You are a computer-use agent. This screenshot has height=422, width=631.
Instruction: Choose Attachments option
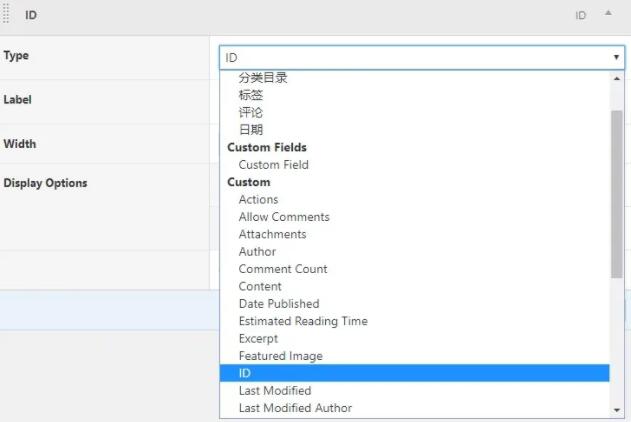[x=414, y=234]
